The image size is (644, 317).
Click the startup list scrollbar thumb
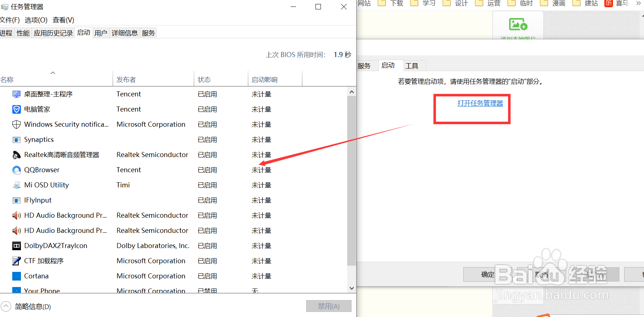click(352, 181)
